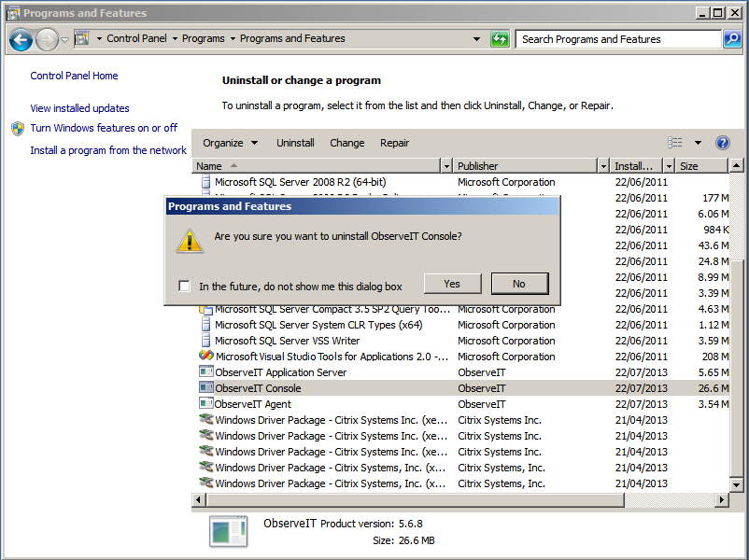
Task: Click the ObserveIT Application Server icon
Action: point(206,372)
